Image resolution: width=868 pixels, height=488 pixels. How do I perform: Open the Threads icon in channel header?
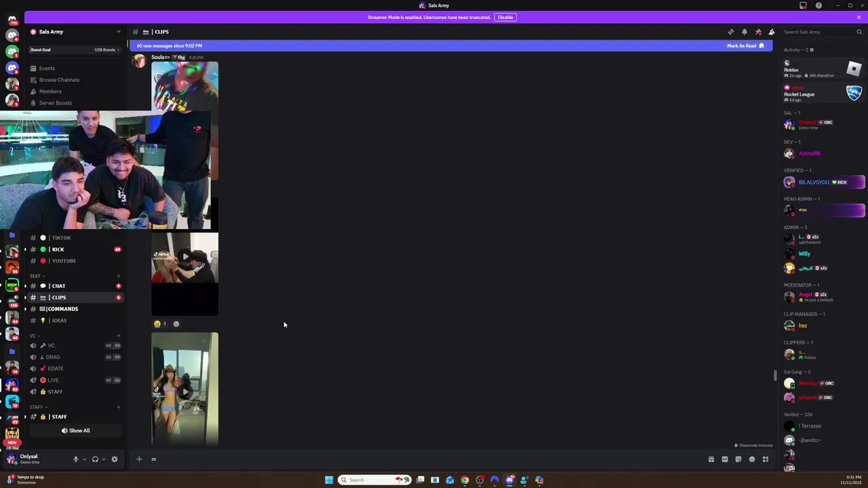[x=730, y=32]
